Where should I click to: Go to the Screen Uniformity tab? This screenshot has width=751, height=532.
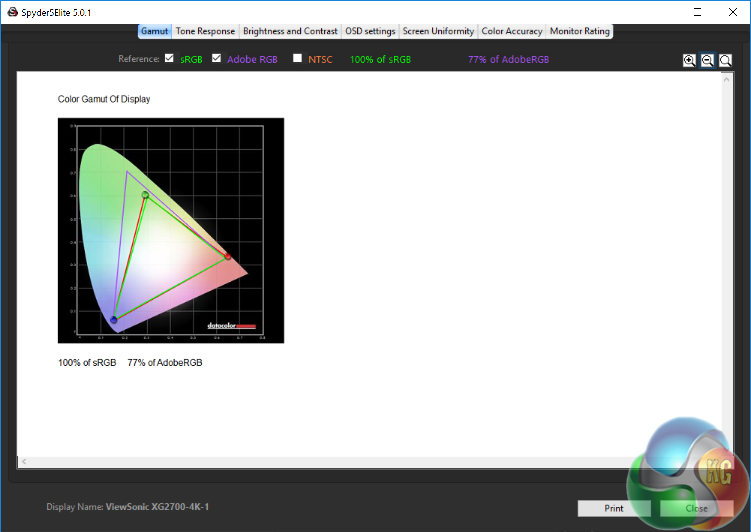pos(438,31)
